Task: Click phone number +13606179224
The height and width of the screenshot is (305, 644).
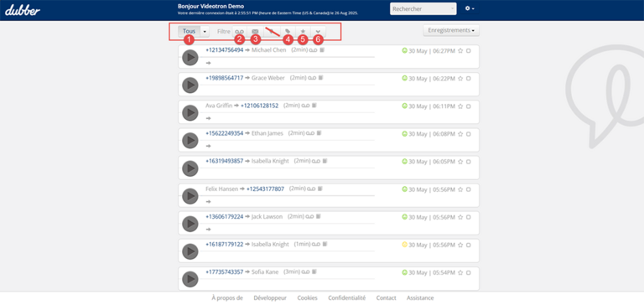Action: [x=224, y=216]
